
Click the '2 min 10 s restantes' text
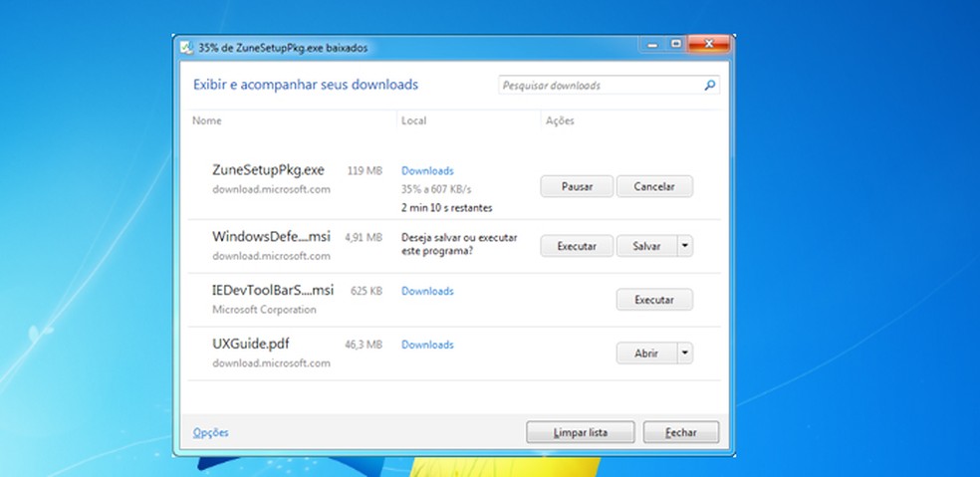(447, 207)
